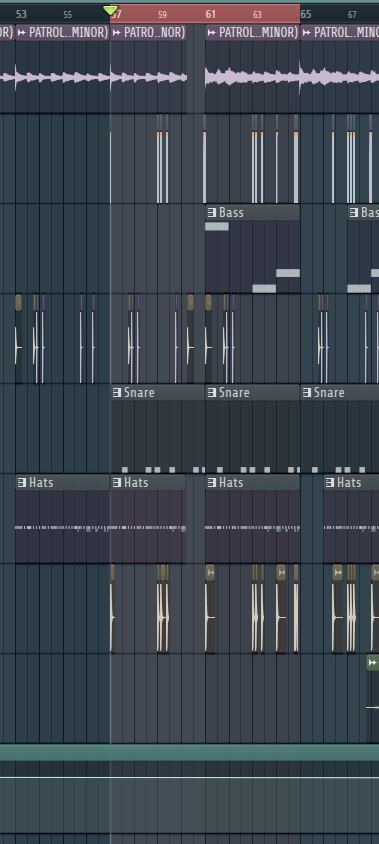Select the PATRO..NOR) clip title at bar 57
The width and height of the screenshot is (379, 844).
155,33
